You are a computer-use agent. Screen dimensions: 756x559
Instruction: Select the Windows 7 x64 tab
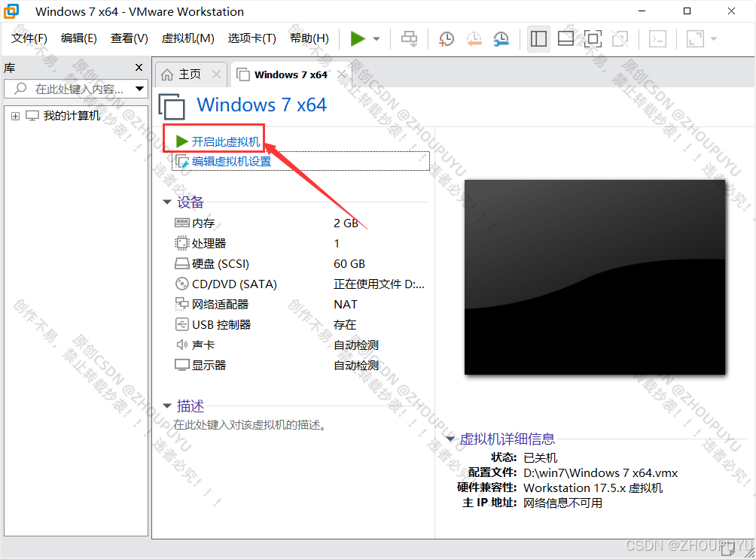[291, 74]
